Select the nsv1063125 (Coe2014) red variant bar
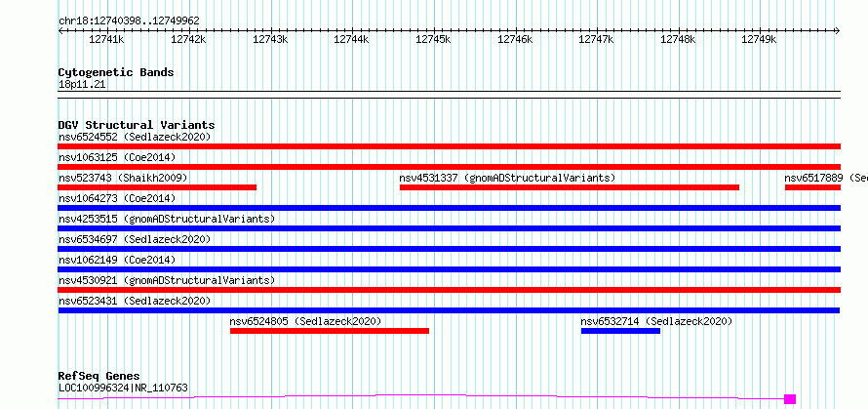This screenshot has height=409, width=868. 449,167
